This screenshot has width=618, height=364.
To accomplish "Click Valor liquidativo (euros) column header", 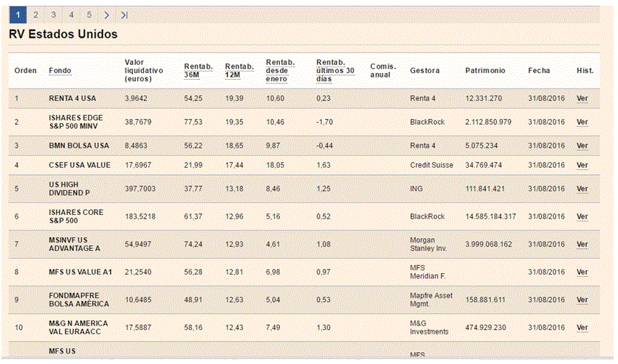I will (144, 71).
